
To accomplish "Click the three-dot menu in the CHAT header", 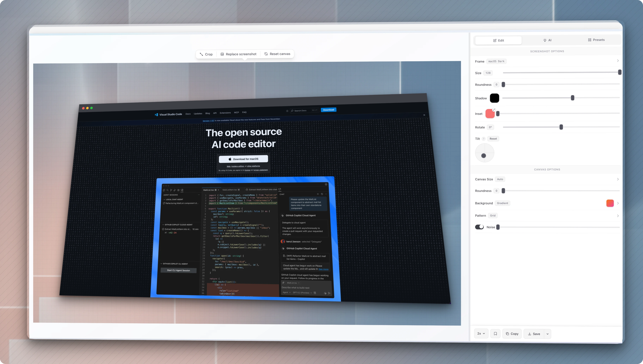I will pos(326,194).
